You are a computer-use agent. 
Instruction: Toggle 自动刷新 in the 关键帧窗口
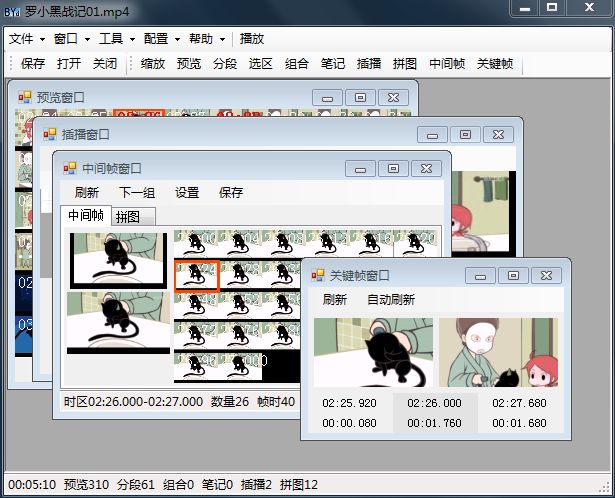pos(391,300)
